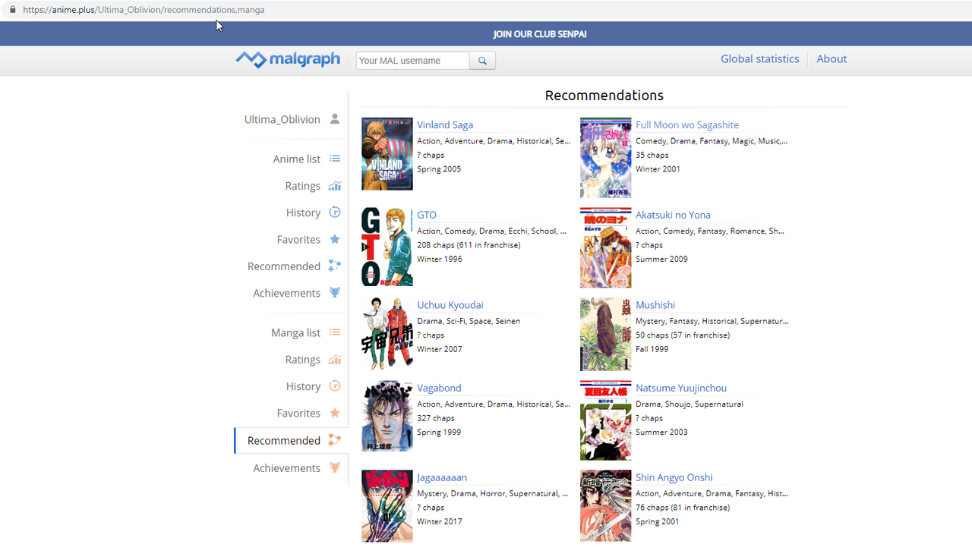Click Full Moon wo Sagashite cover

606,158
